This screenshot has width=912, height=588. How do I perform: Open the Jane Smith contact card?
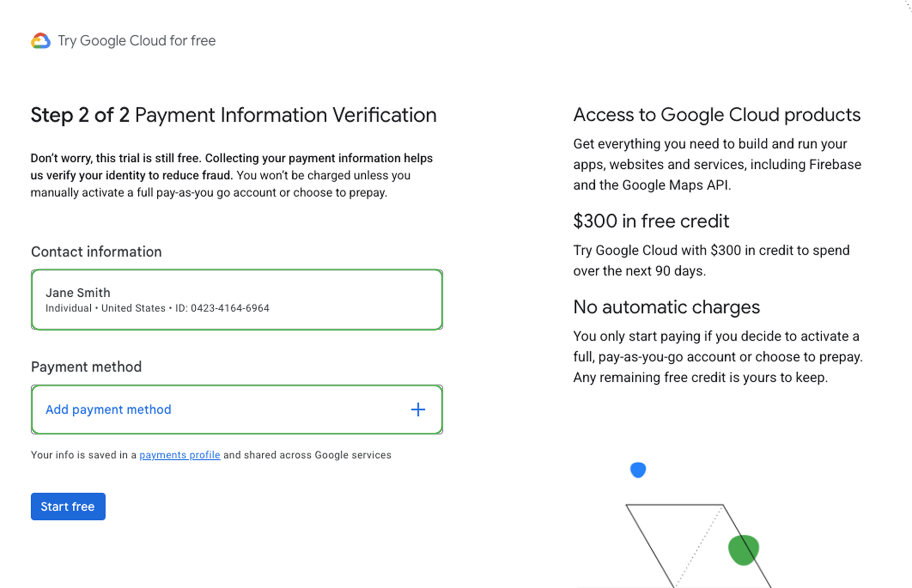[237, 300]
